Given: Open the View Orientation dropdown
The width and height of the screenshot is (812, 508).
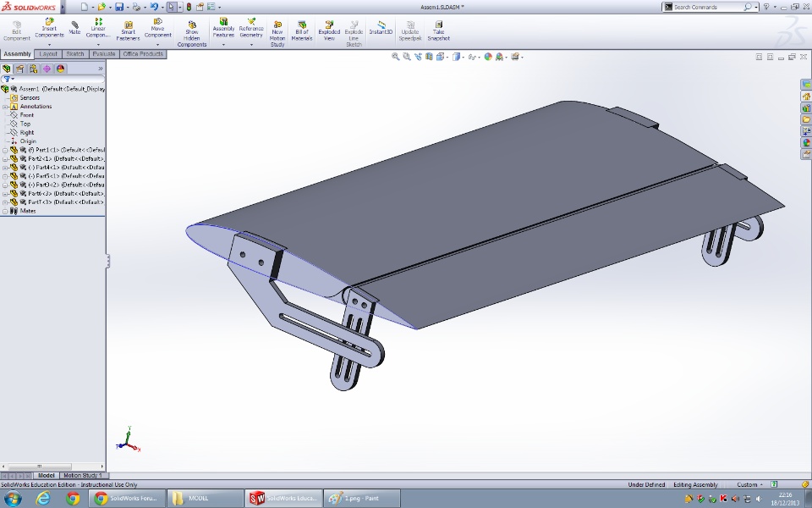Looking at the screenshot, I should (442, 57).
